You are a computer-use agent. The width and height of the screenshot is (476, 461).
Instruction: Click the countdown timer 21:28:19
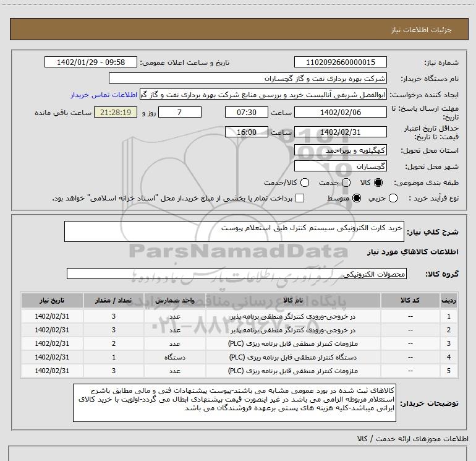click(116, 113)
